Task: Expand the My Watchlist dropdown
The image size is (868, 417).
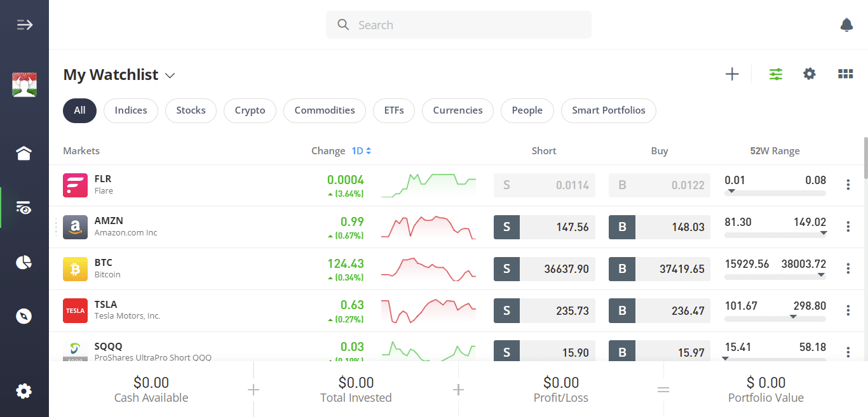Action: (169, 75)
